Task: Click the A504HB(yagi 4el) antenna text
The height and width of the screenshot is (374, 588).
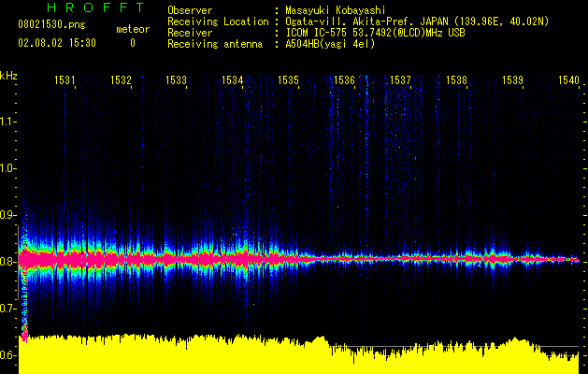Action: pyautogui.click(x=330, y=44)
